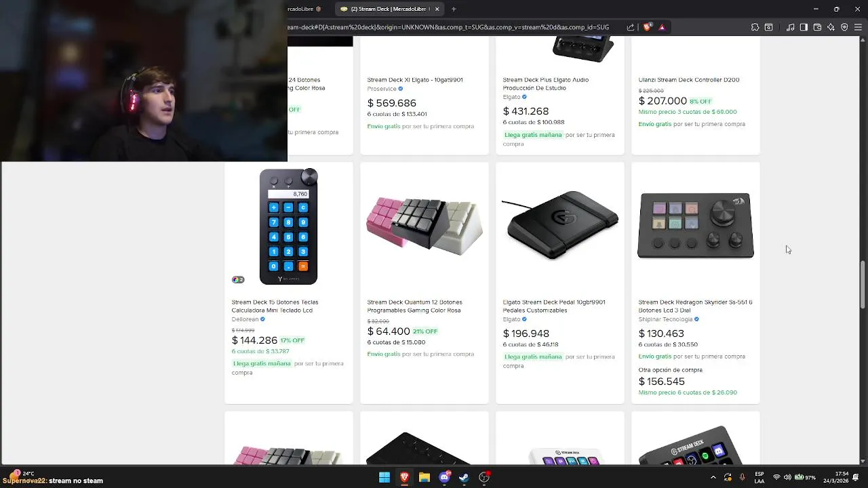Toggle the browser sidebar panel icon
Image resolution: width=868 pixels, height=488 pixels.
click(x=804, y=27)
